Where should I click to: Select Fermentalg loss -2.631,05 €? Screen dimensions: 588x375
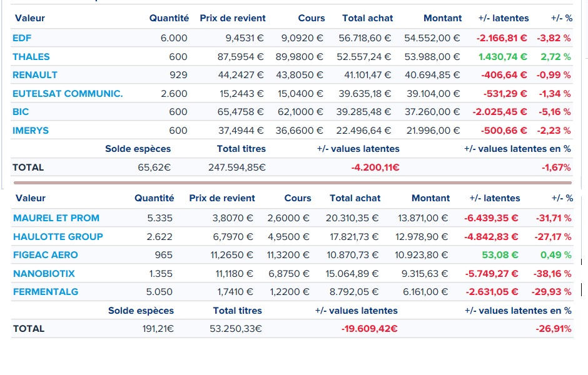click(x=492, y=292)
